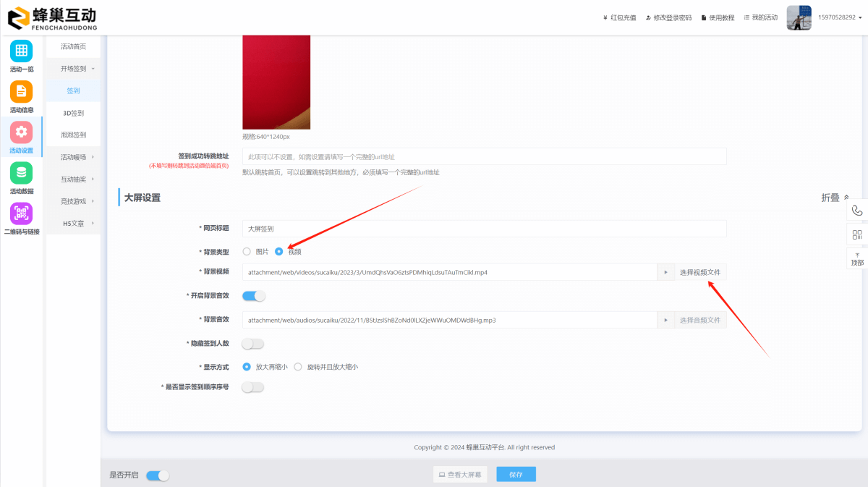This screenshot has width=868, height=487.
Task: Disable the 开启背景音效 toggle
Action: point(252,295)
